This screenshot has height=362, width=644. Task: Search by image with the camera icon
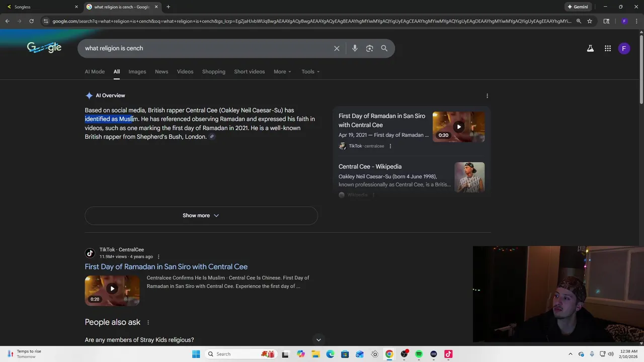[x=370, y=48]
